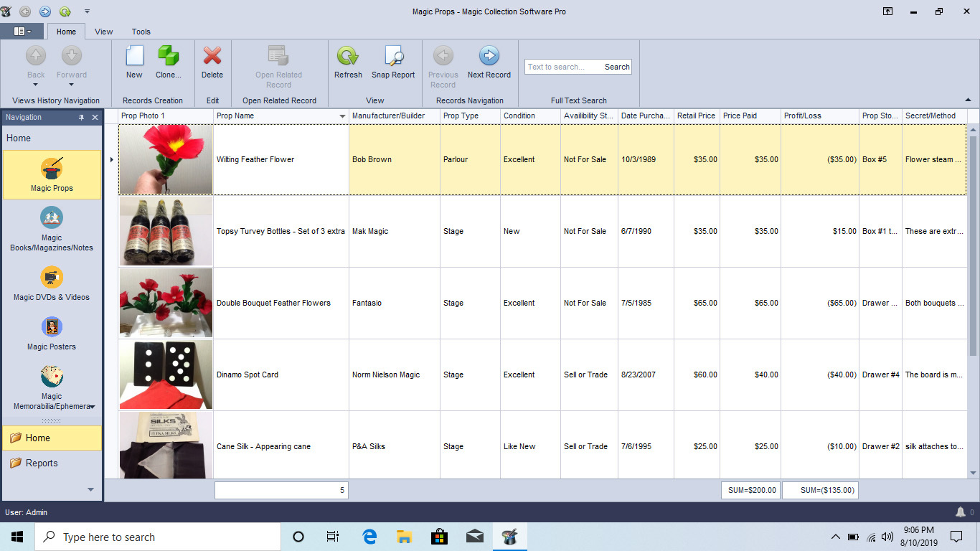Click the Search button
This screenshot has height=551, width=980.
pyautogui.click(x=617, y=67)
